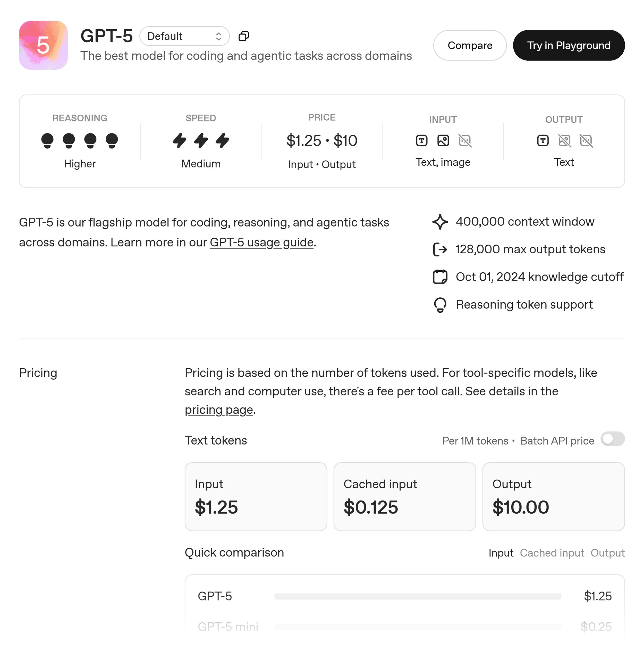
Task: Copy the model name using copy icon
Action: tap(243, 36)
